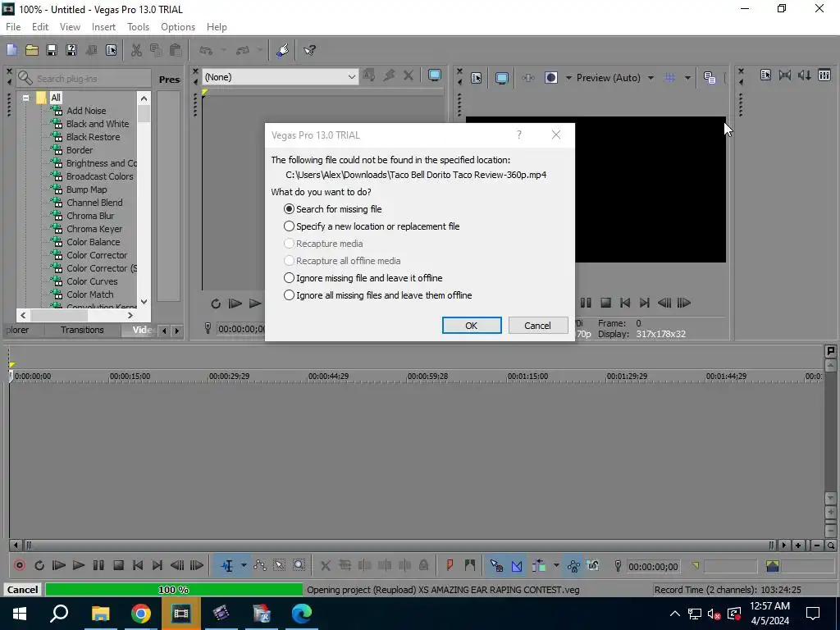This screenshot has width=840, height=630.
Task: Open the View menu
Action: (x=70, y=27)
